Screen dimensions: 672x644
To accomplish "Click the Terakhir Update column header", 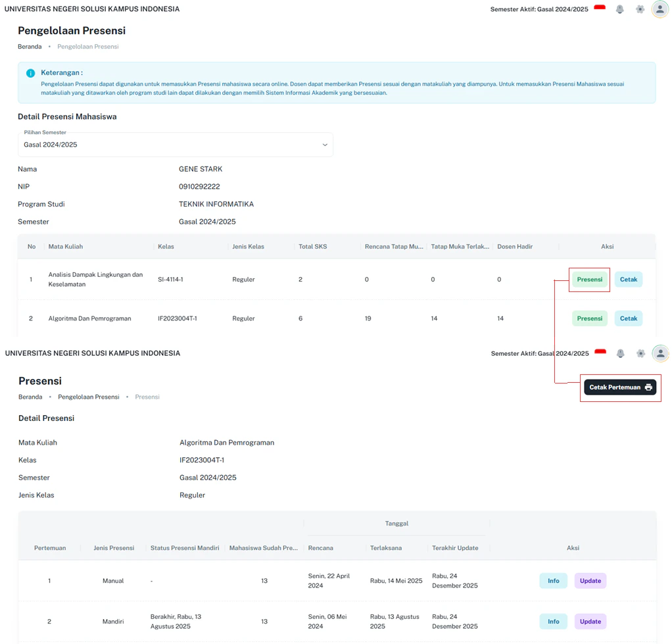I will (x=455, y=548).
